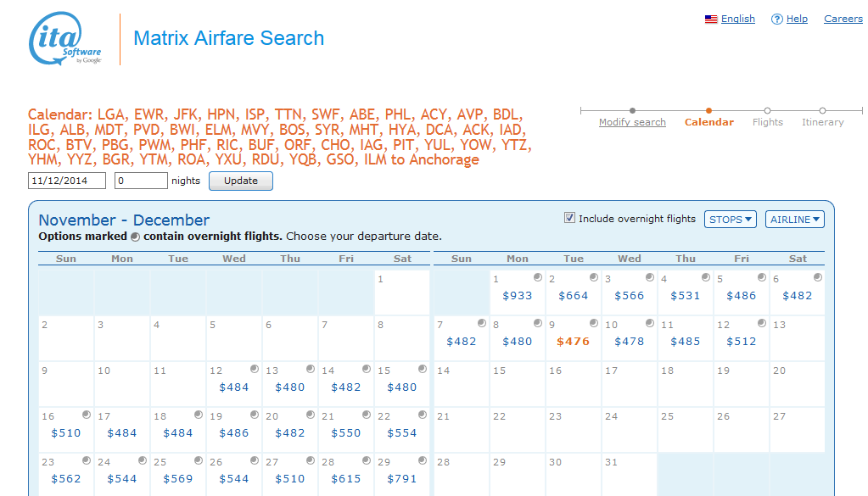
Task: Click the Calendar step dot in progress bar
Action: 708,110
